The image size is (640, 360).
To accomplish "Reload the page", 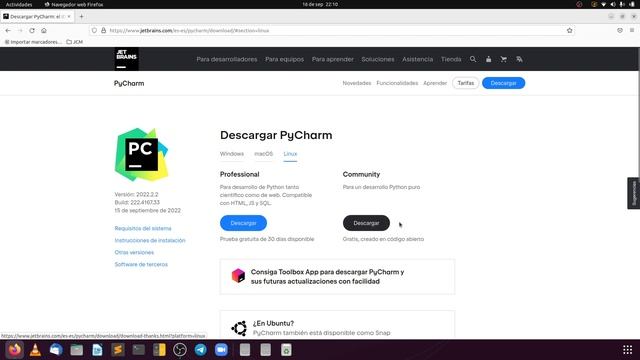I will click(32, 31).
